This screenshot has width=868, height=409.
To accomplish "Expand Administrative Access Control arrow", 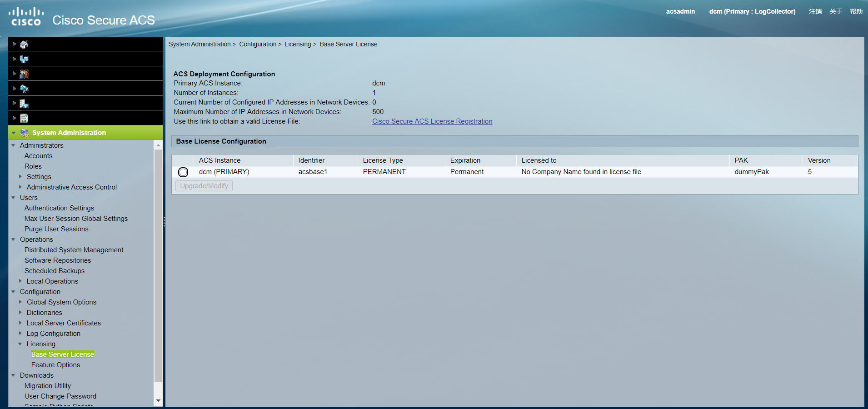I will 20,187.
